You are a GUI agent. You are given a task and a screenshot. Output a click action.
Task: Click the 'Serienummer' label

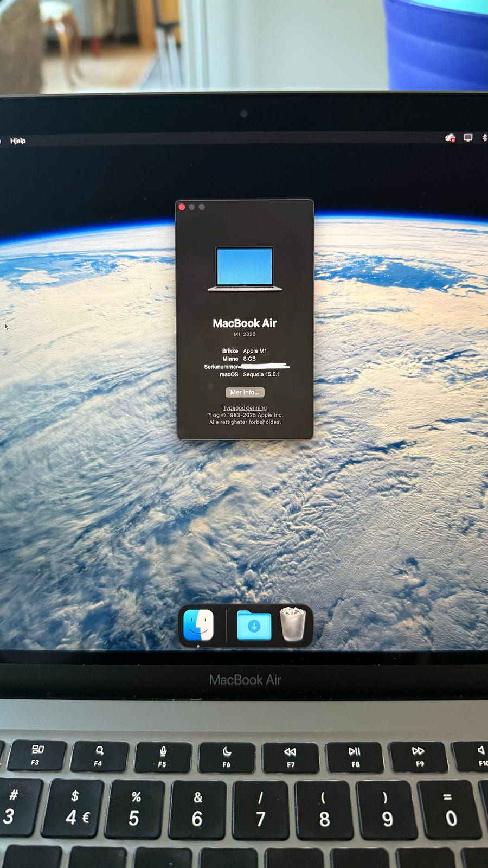click(x=221, y=367)
